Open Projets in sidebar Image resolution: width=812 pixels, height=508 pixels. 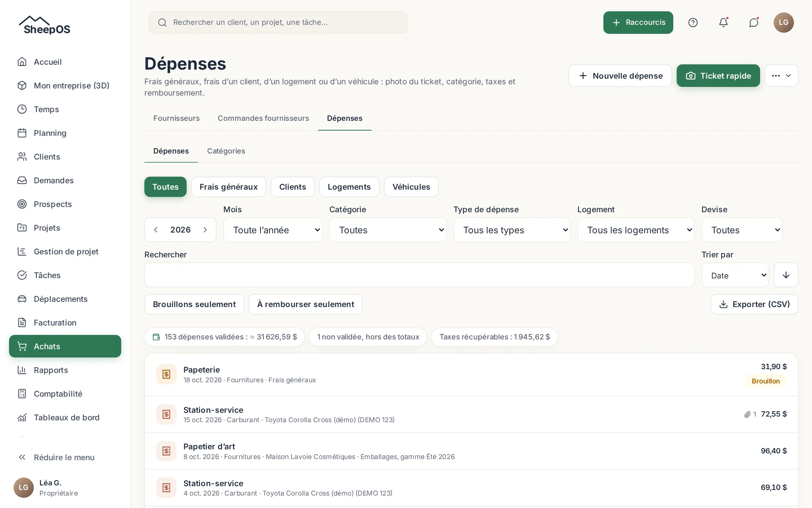pyautogui.click(x=65, y=228)
